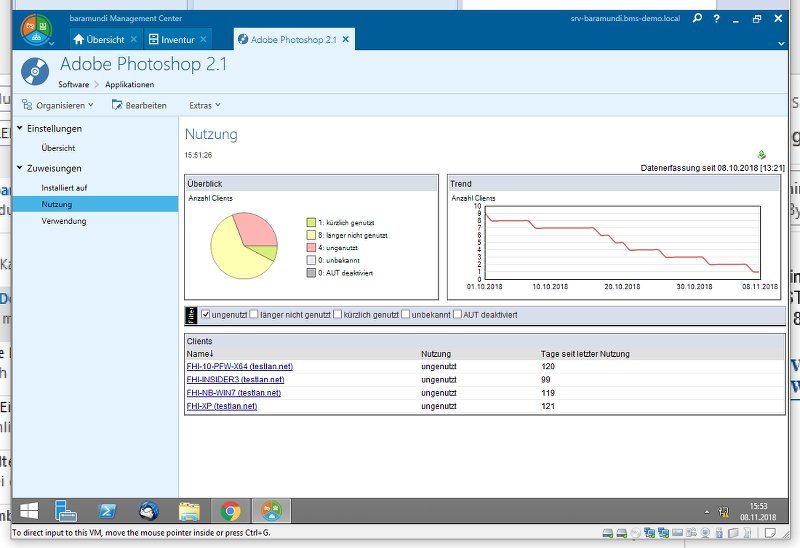Click the black Filter icon
Screen dimensions: 800x548
tap(191, 315)
